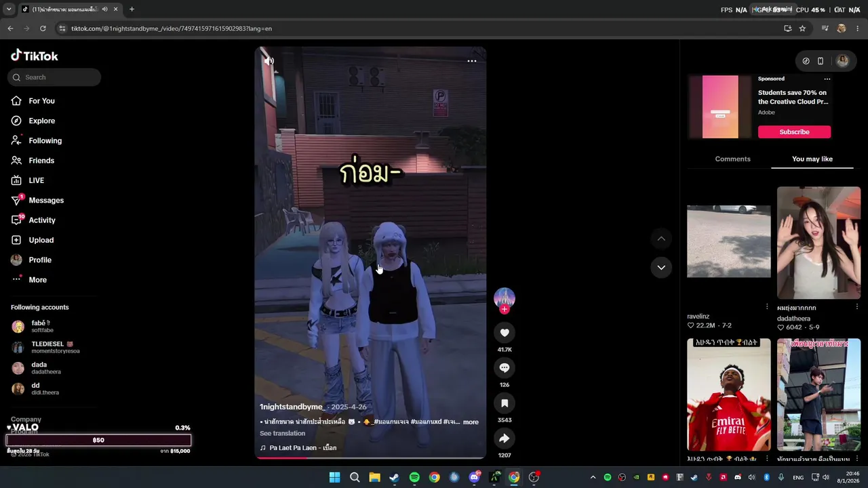Open the Get App phone icon

pyautogui.click(x=821, y=61)
